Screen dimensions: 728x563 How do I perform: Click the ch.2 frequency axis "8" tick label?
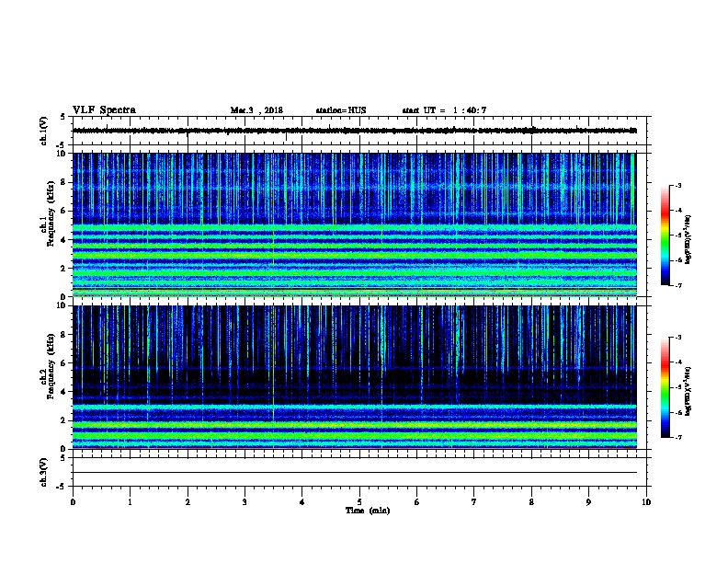pyautogui.click(x=63, y=335)
